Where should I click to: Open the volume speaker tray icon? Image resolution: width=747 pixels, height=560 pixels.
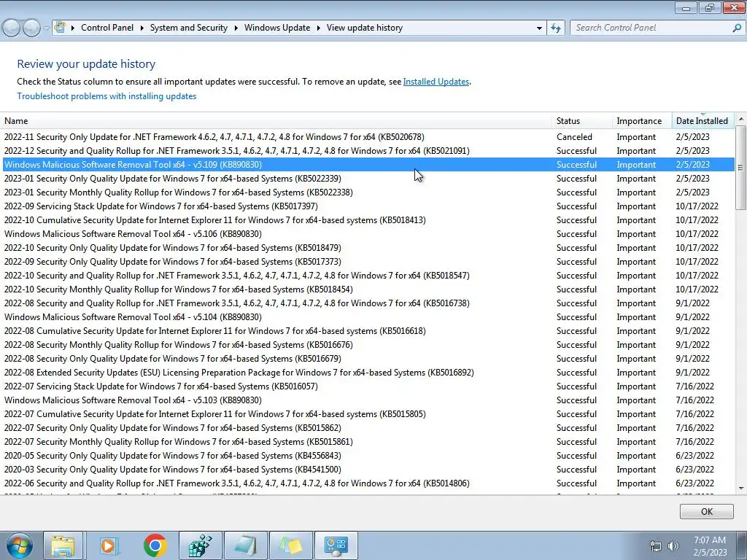tap(673, 546)
